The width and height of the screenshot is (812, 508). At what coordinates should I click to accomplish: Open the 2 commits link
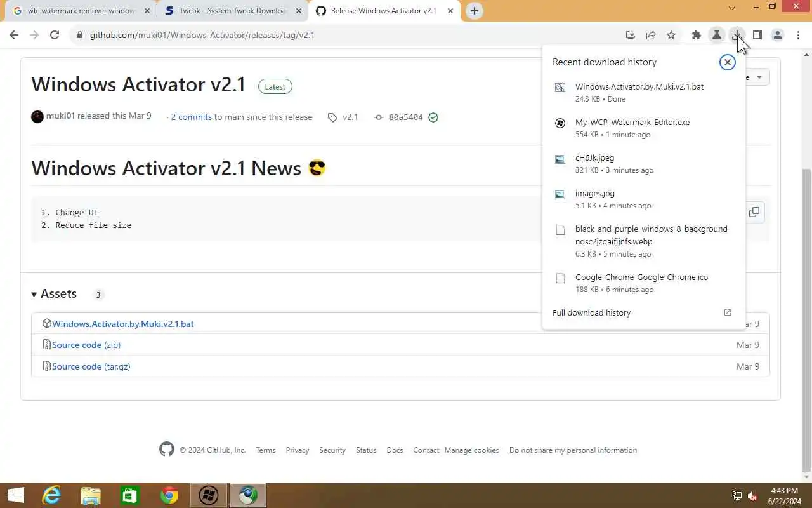(x=191, y=117)
